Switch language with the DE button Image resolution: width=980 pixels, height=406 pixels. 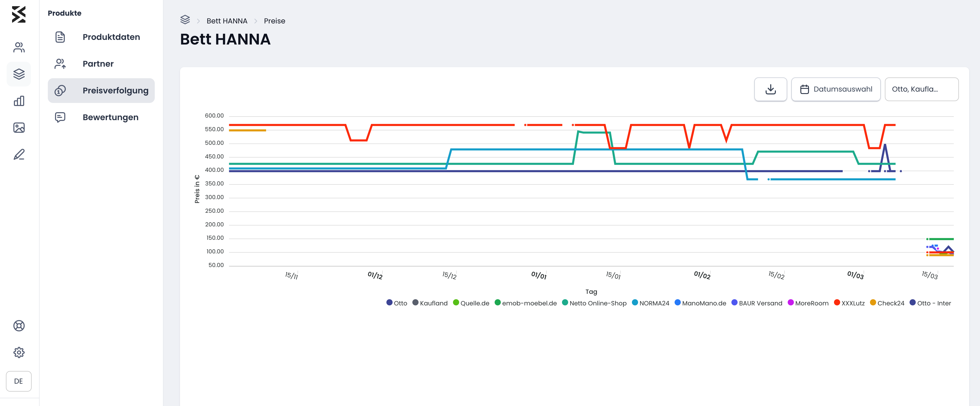click(x=19, y=381)
